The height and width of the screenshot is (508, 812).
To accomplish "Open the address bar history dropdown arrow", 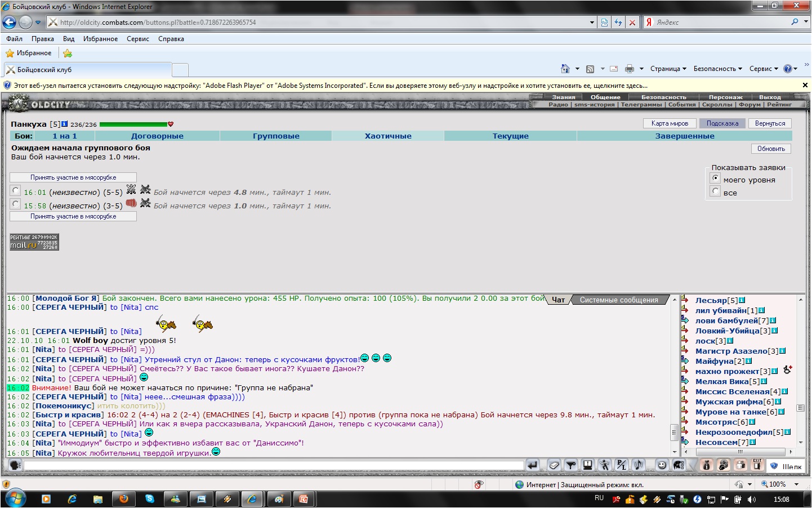I will coord(592,23).
